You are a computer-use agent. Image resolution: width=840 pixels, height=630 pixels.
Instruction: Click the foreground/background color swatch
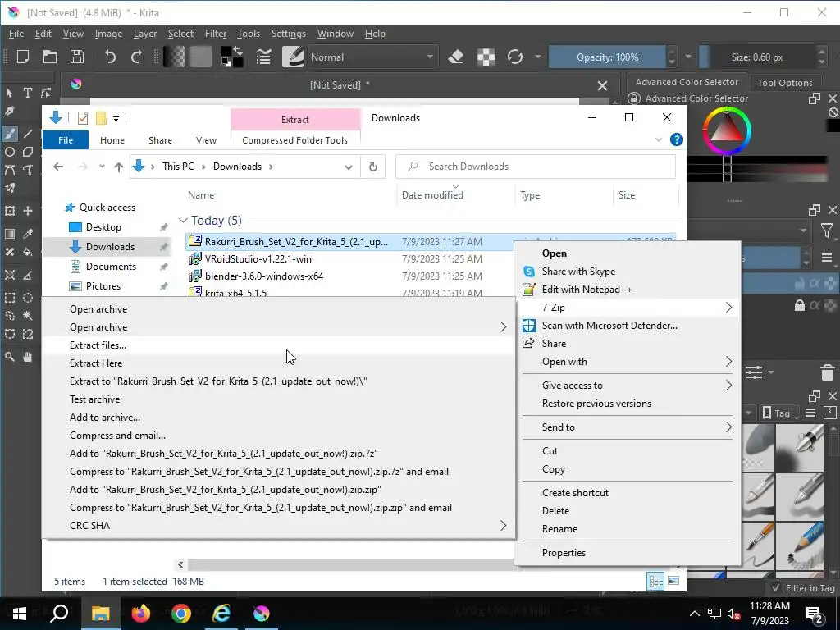[232, 57]
